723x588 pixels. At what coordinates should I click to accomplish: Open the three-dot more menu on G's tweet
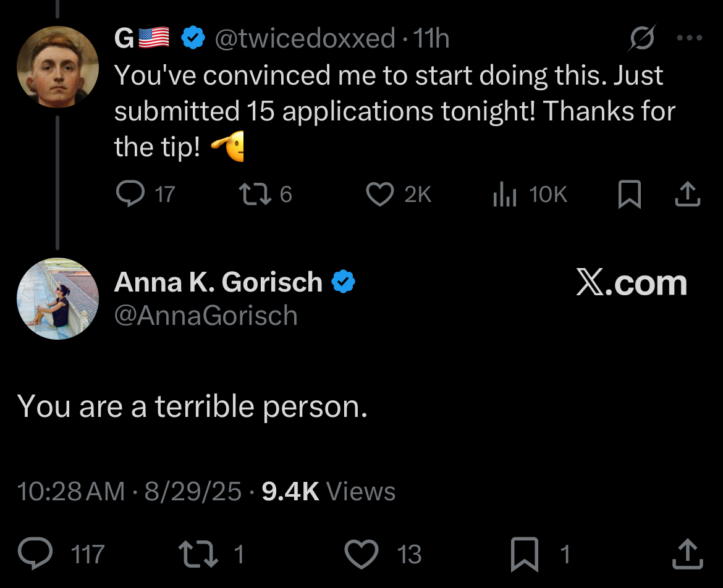click(690, 38)
